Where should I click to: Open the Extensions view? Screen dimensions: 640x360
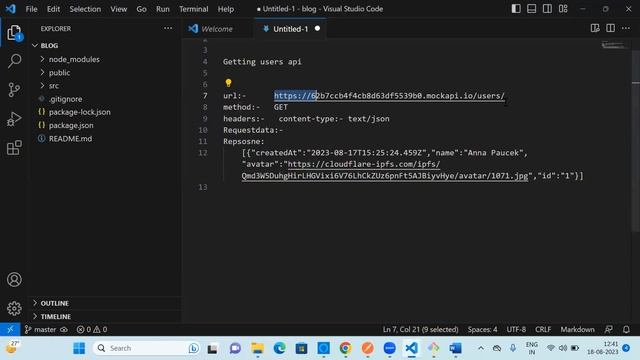(x=14, y=148)
